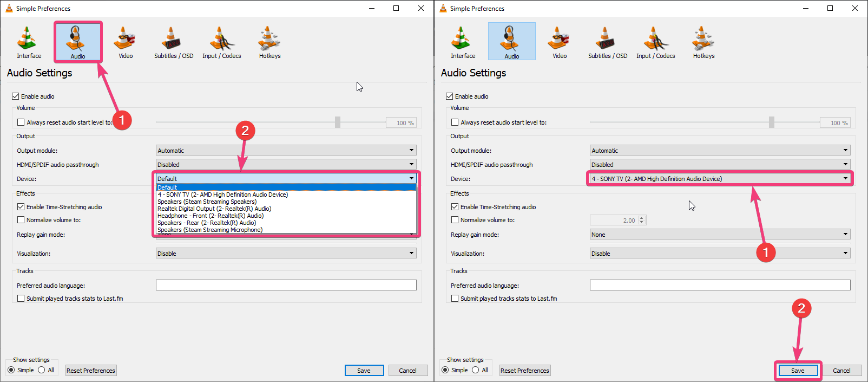This screenshot has width=868, height=382.
Task: Choose Default in device list
Action: (286, 187)
